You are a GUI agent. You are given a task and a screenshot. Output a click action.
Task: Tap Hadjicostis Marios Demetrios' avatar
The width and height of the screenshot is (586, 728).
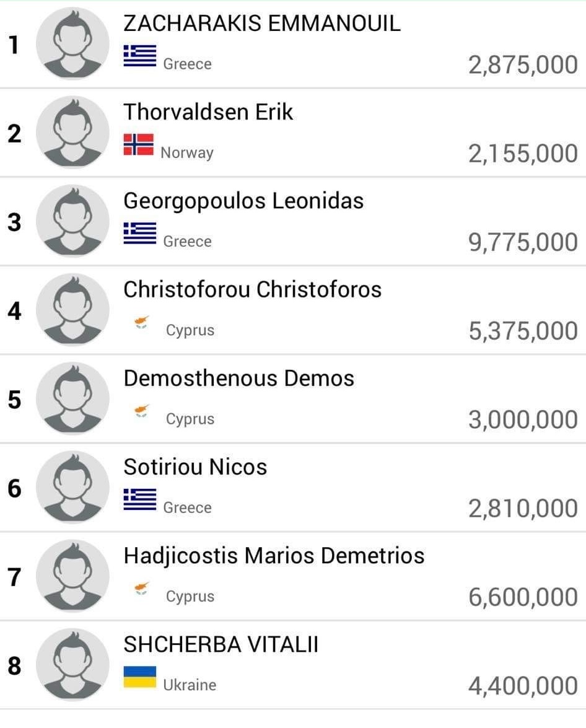pos(73,576)
